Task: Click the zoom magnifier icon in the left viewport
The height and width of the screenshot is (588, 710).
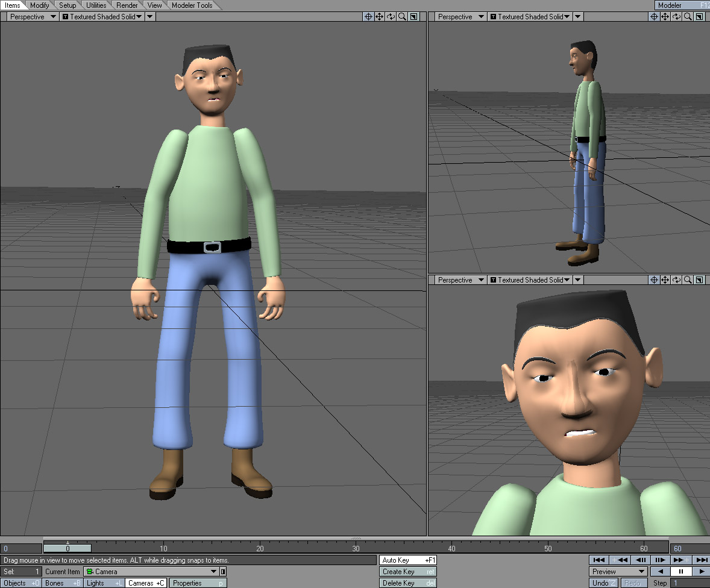Action: click(x=402, y=17)
